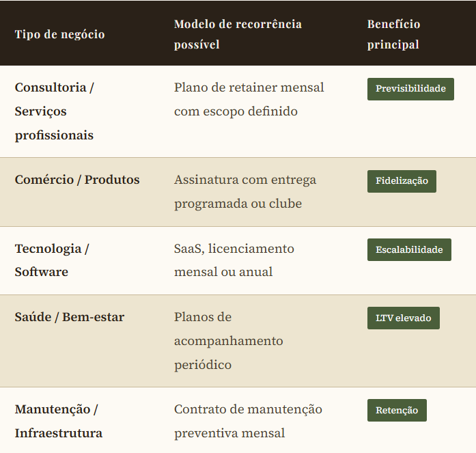Select the 'Escalabilidade' badge
The image size is (476, 453).
409,249
